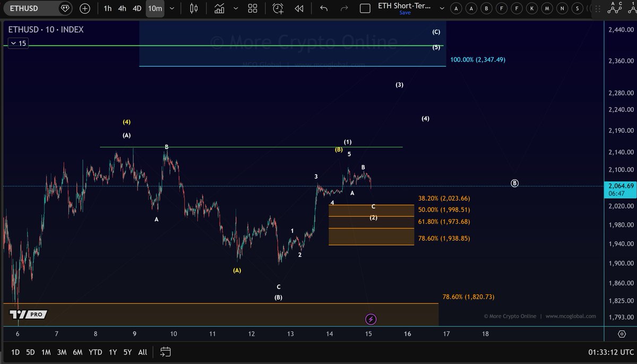Click the purple lightning event marker
The image size is (637, 364).
click(x=371, y=319)
